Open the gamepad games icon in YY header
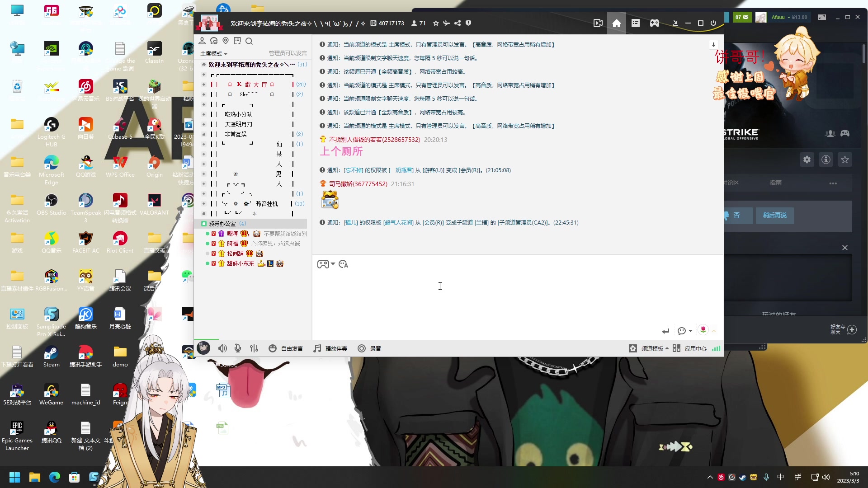 (x=655, y=23)
